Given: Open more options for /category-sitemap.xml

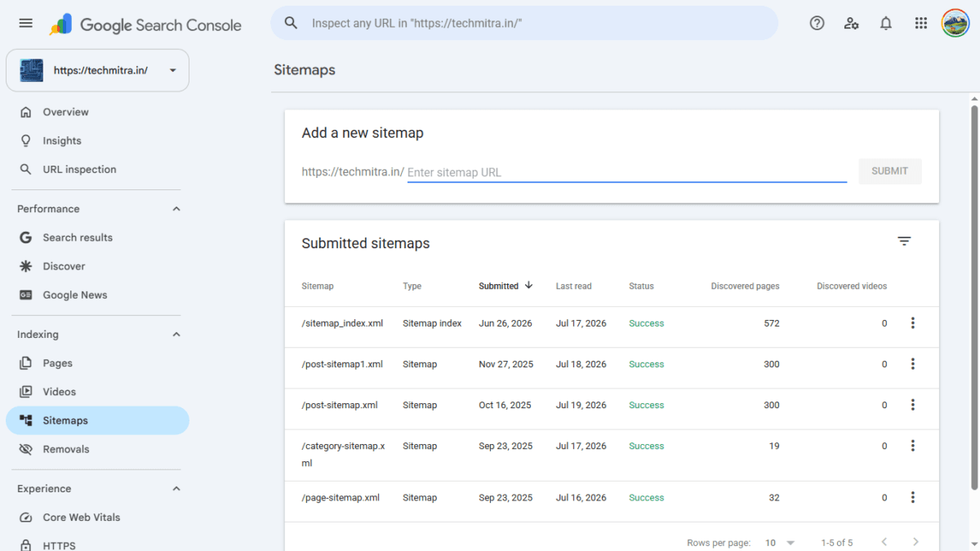Looking at the screenshot, I should click(913, 446).
